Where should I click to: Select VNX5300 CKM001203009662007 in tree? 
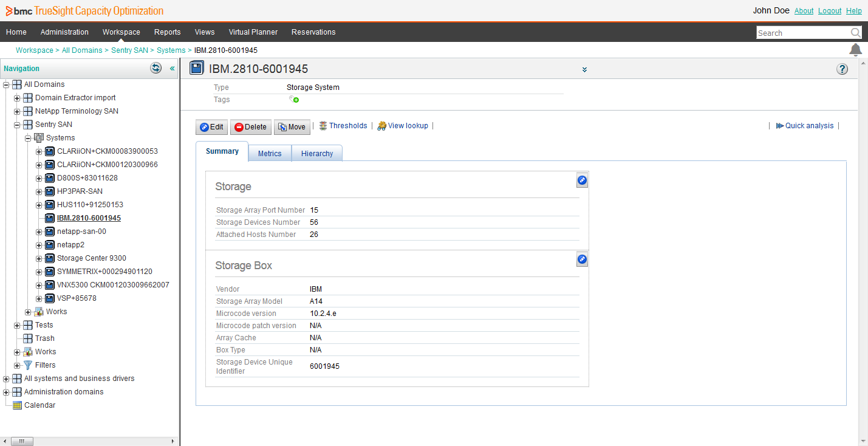[113, 285]
